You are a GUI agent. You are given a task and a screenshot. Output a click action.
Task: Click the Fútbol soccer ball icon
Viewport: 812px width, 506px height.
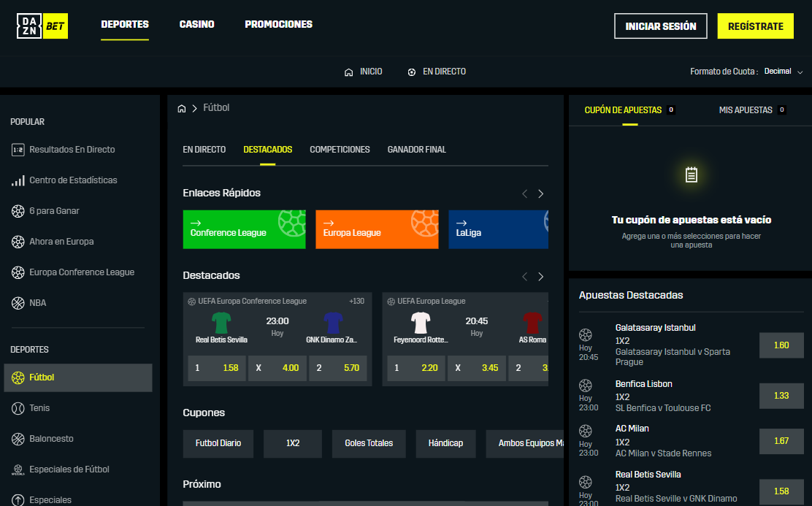18,377
